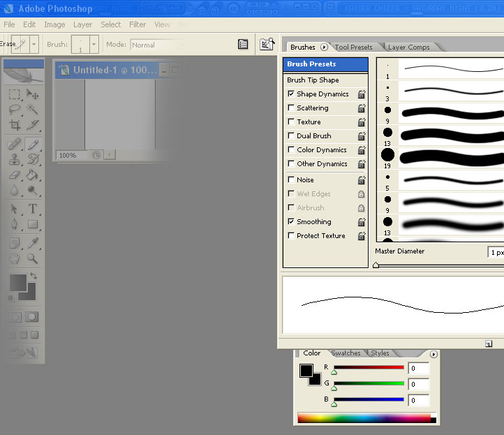
Task: Select the Type tool
Action: 33,209
